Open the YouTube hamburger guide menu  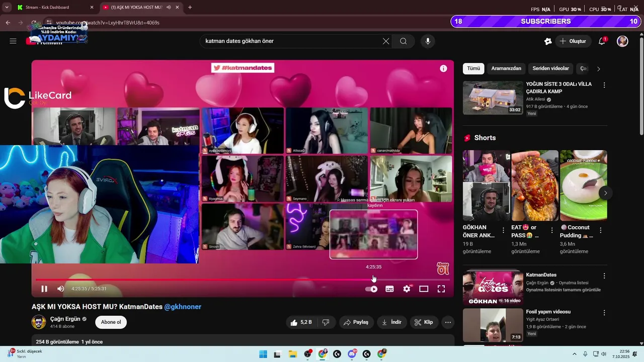click(x=13, y=41)
